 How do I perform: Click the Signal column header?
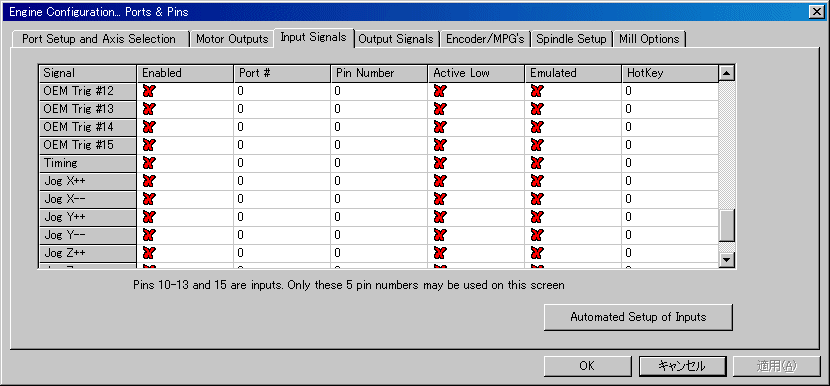pyautogui.click(x=87, y=73)
